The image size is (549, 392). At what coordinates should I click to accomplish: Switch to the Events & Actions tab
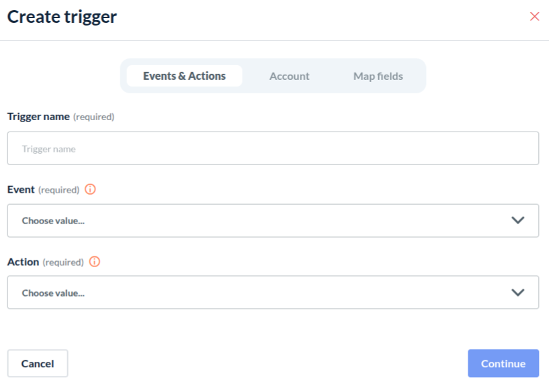point(184,76)
